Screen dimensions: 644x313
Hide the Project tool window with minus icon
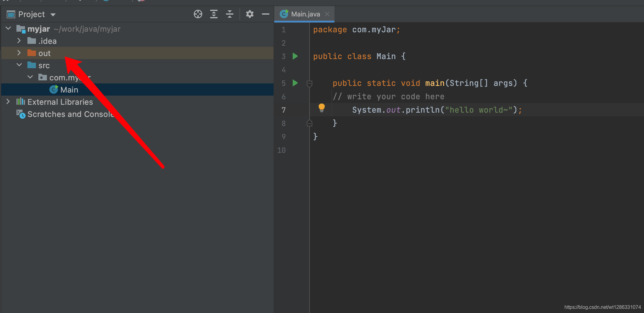[266, 14]
